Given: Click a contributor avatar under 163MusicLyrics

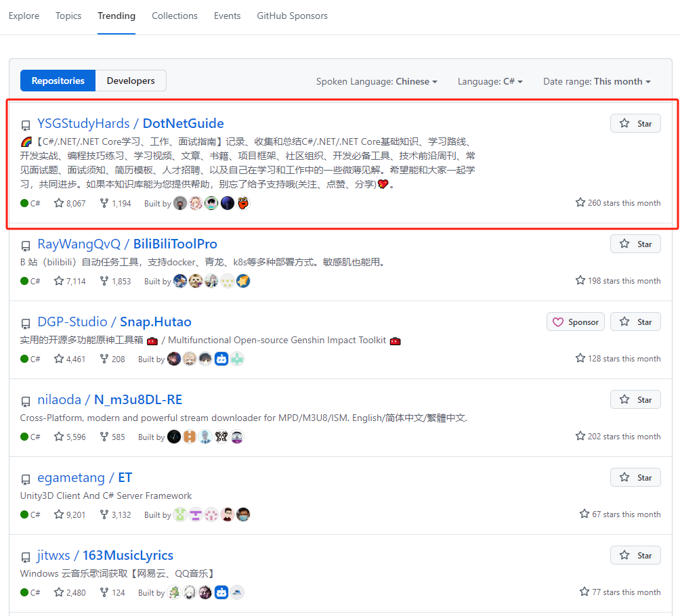Looking at the screenshot, I should click(173, 592).
